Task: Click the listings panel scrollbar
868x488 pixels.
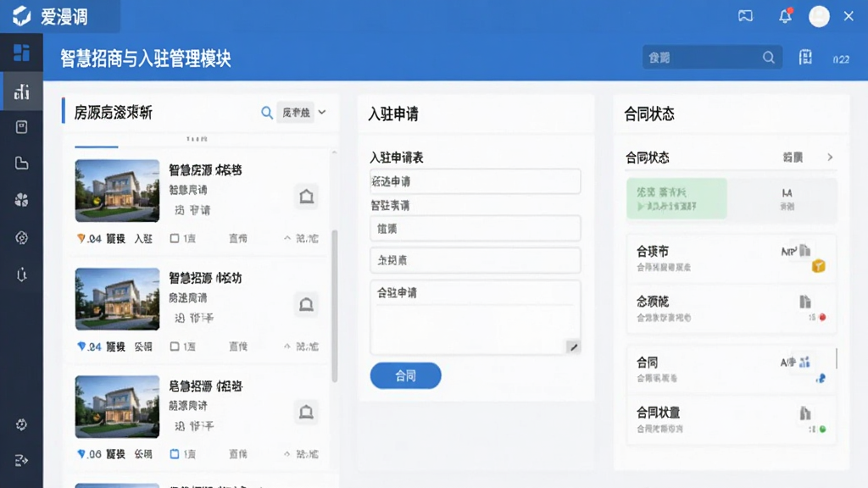Action: tap(334, 305)
